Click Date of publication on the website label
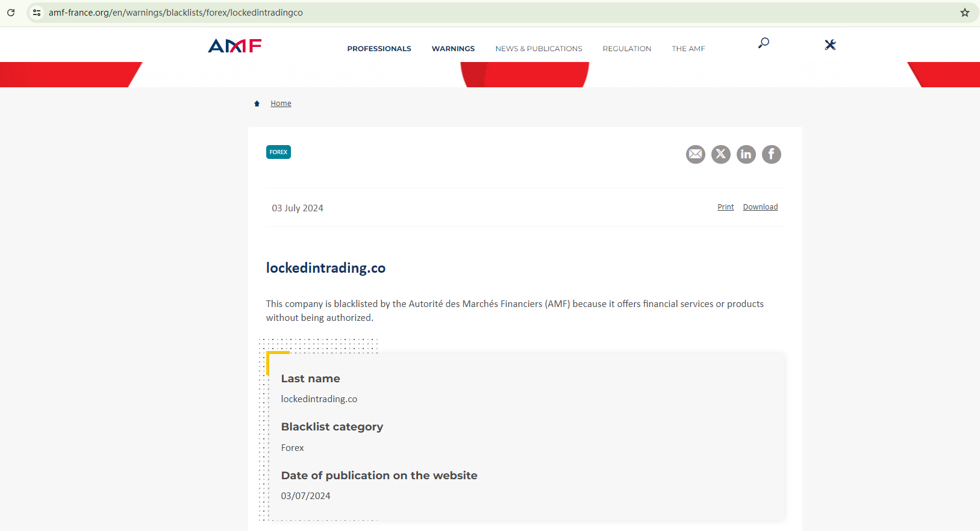This screenshot has width=980, height=531. [379, 476]
